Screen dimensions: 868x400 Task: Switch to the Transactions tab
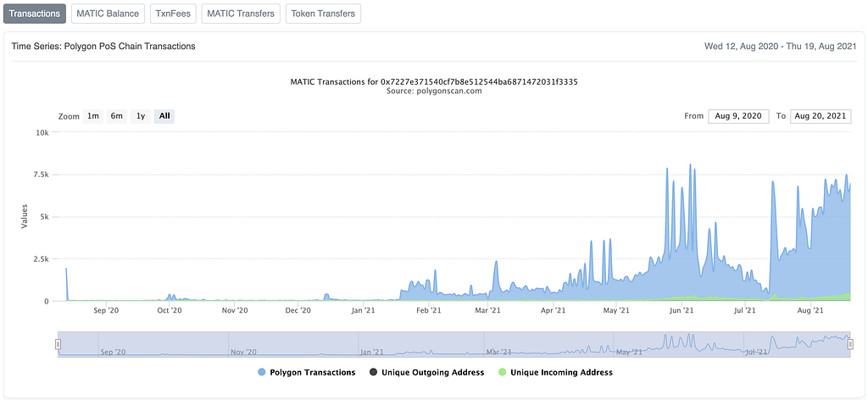pyautogui.click(x=35, y=14)
